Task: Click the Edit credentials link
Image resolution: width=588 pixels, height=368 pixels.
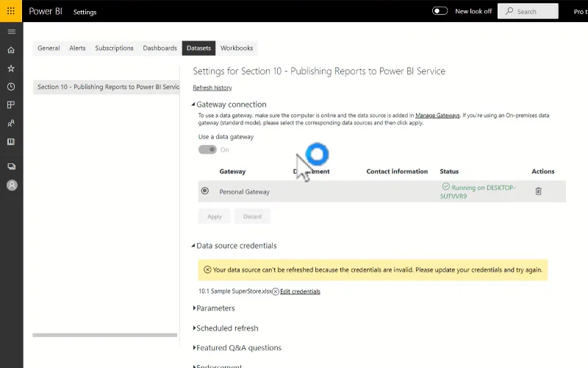Action: pyautogui.click(x=300, y=291)
